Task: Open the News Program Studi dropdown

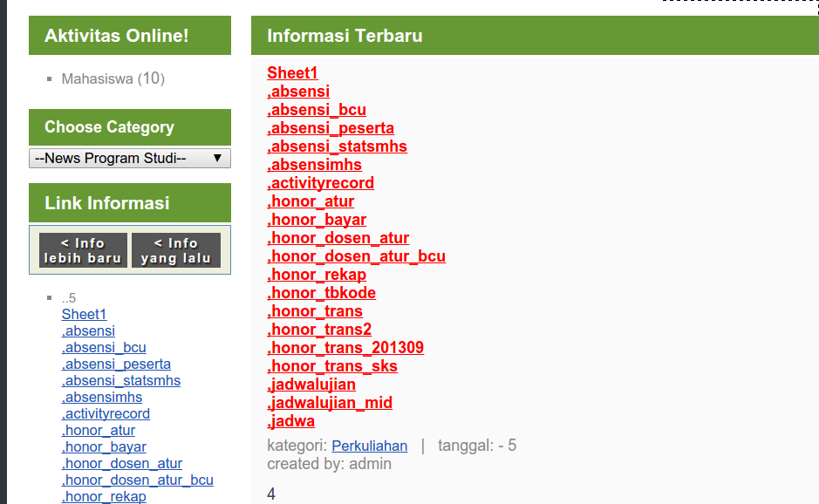Action: (129, 158)
